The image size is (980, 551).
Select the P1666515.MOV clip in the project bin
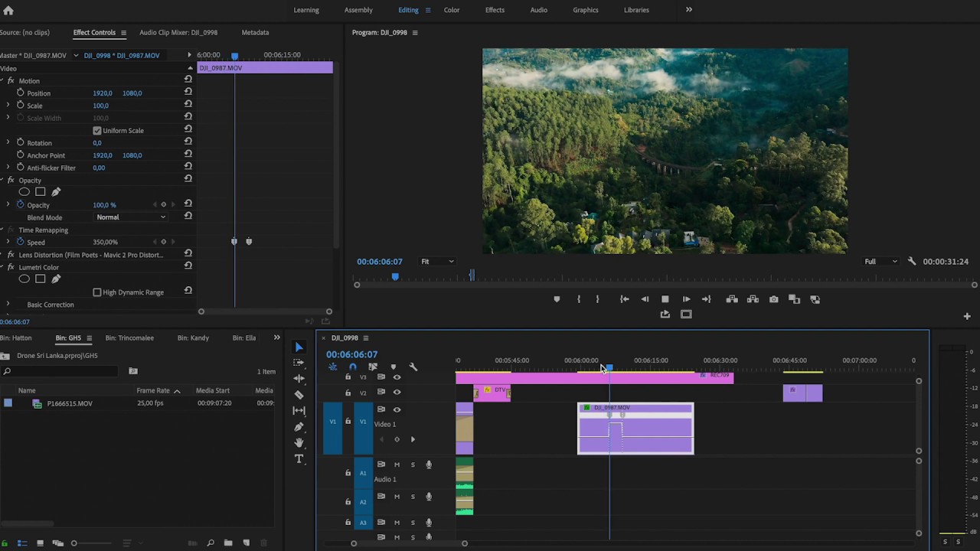point(70,403)
